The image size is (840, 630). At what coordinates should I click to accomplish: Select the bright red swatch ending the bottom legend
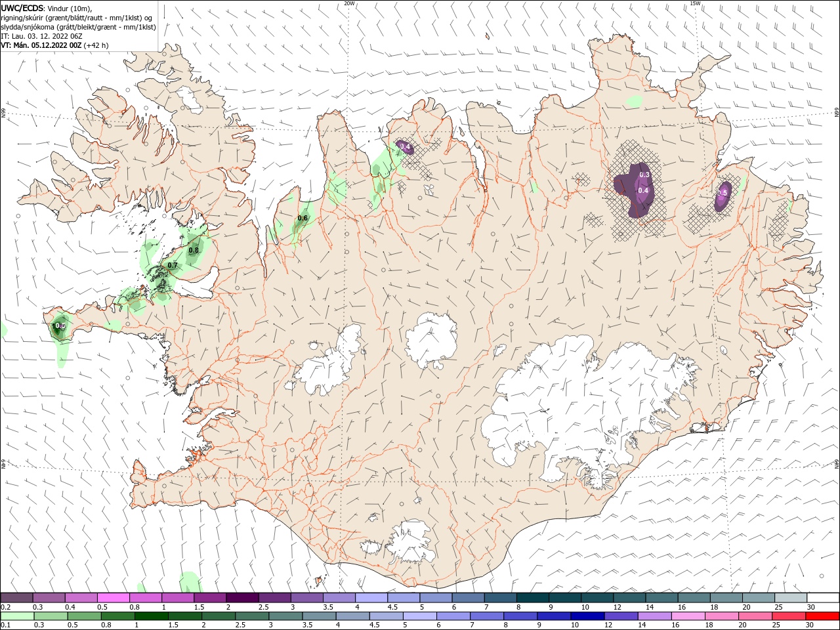tap(822, 616)
